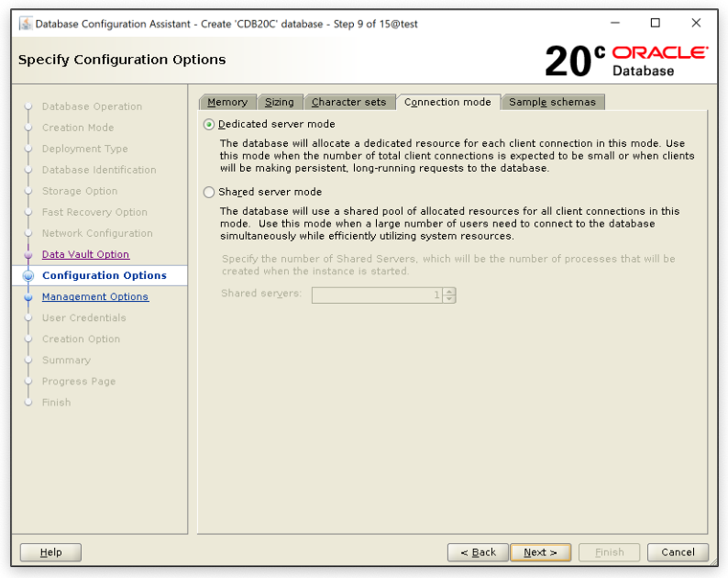Click User Credentials step text

point(84,318)
